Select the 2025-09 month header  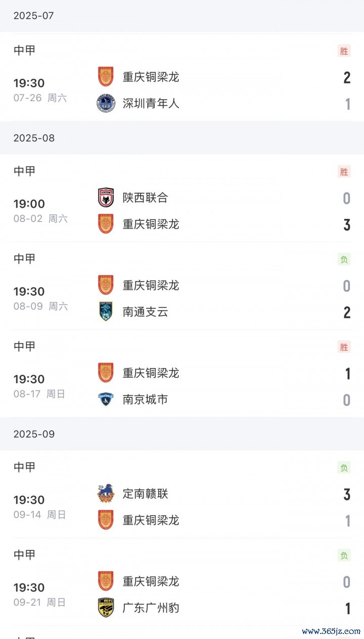coord(34,434)
